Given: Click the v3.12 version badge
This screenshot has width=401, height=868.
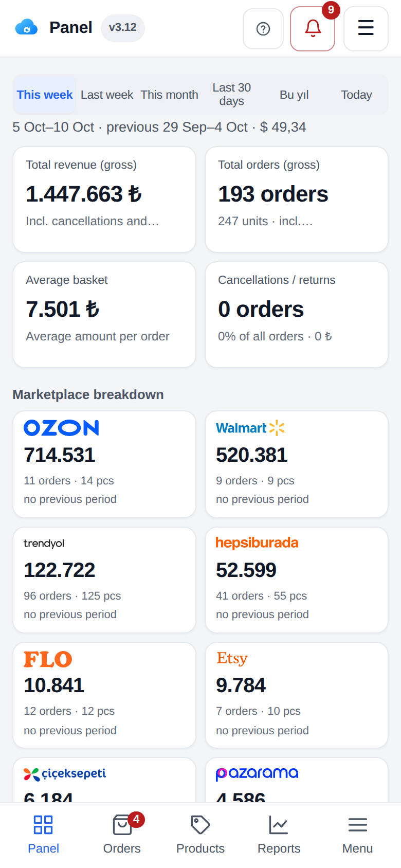Looking at the screenshot, I should pyautogui.click(x=123, y=28).
